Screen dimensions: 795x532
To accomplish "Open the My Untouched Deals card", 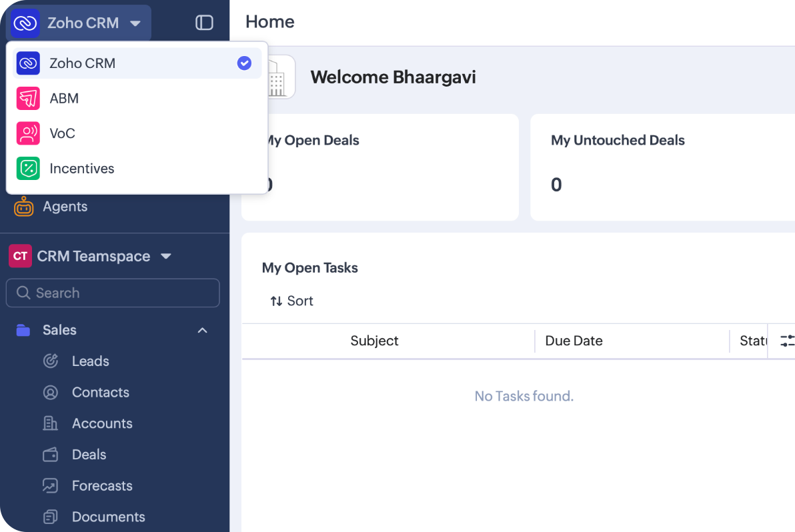I will pyautogui.click(x=663, y=167).
